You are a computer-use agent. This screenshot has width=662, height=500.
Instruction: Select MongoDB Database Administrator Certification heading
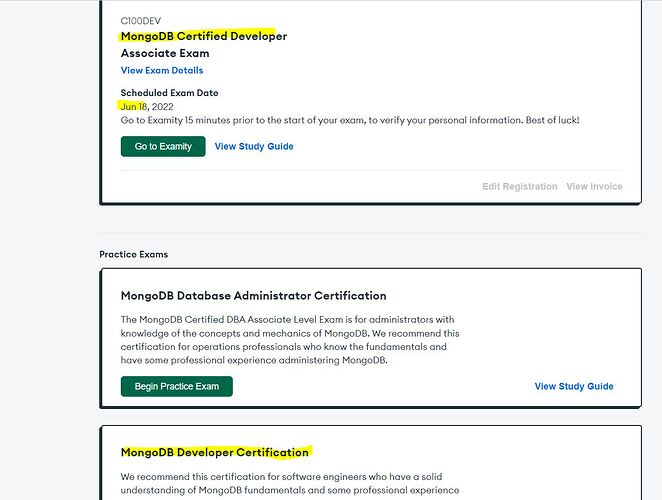(253, 296)
